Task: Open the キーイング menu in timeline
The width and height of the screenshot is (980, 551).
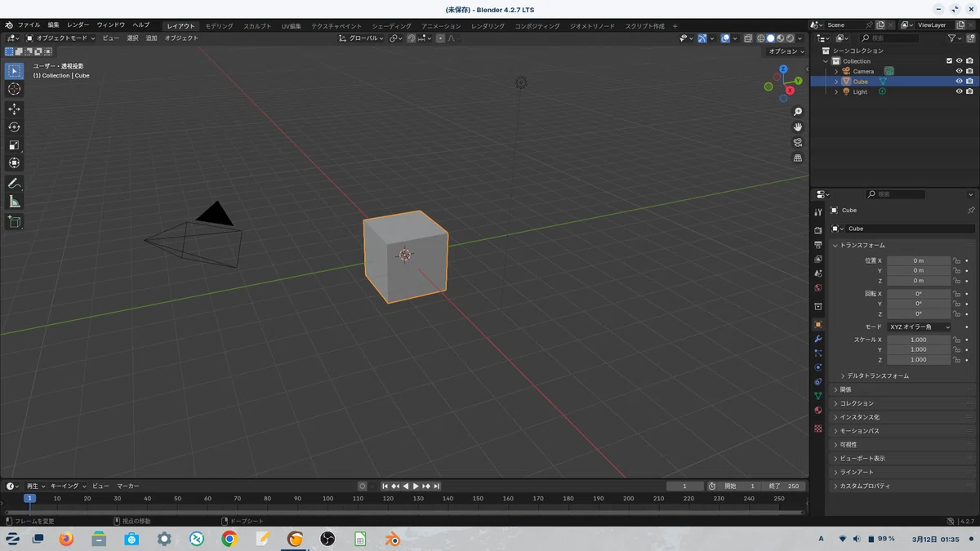Action: point(67,486)
